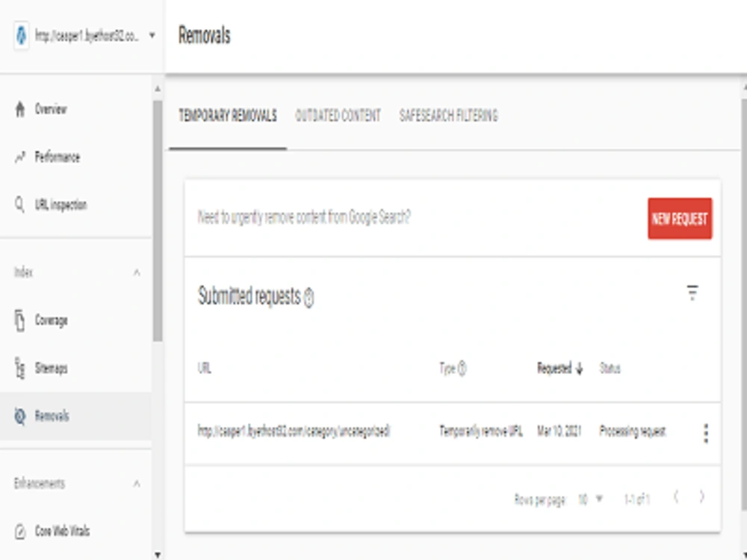Click the sidebar scrollbar thumb
Viewport: 747px width, 560px height.
tap(158, 220)
